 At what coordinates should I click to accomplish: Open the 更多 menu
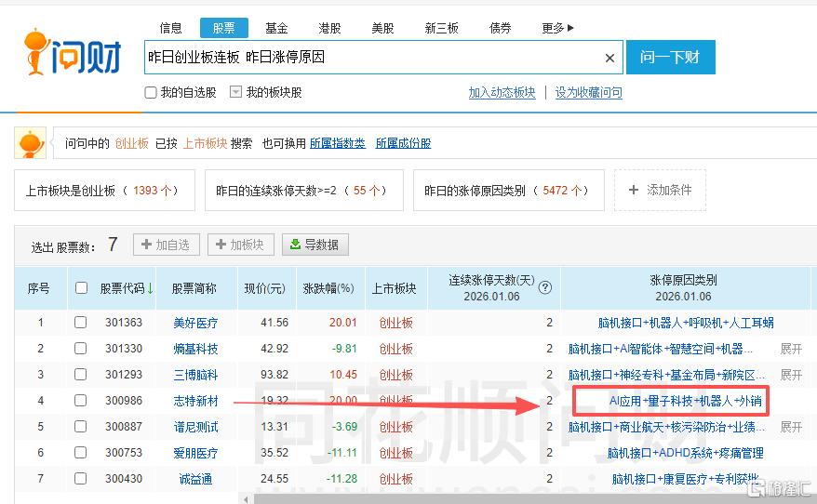(x=557, y=28)
